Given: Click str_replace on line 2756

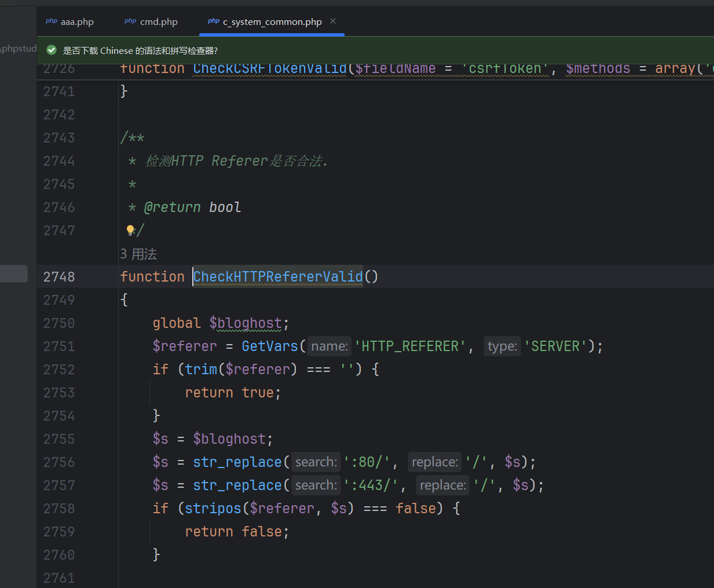Looking at the screenshot, I should point(237,462).
